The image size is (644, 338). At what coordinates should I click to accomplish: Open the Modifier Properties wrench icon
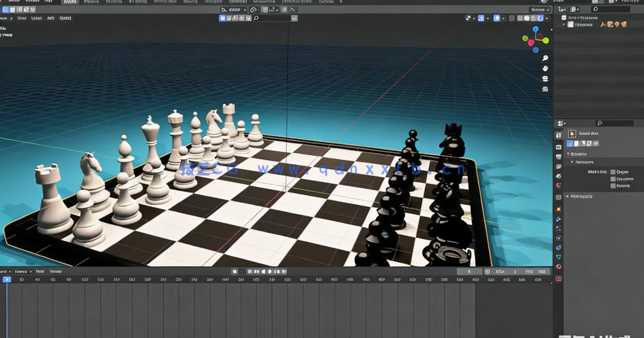point(558,219)
